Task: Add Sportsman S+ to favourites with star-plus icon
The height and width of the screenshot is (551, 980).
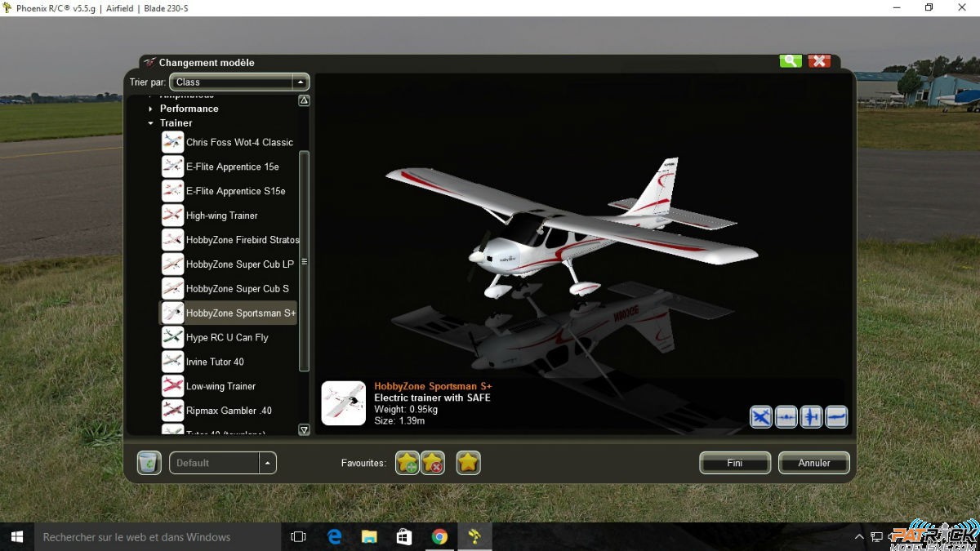Action: [407, 463]
